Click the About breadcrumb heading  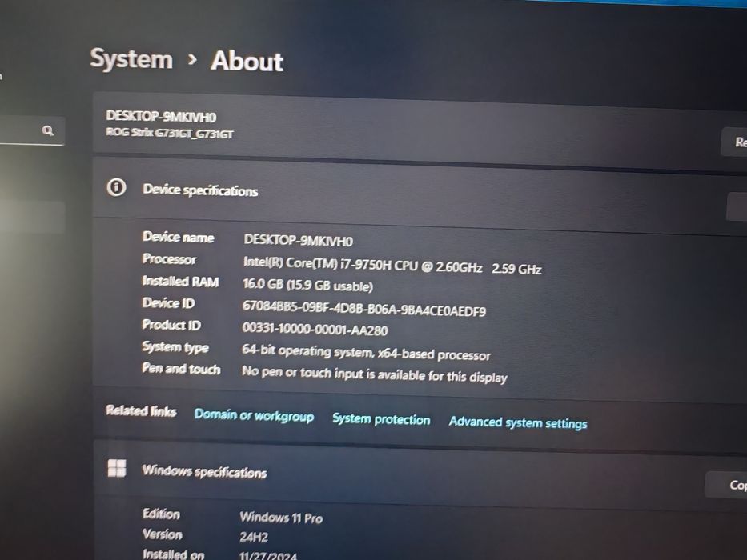point(247,62)
